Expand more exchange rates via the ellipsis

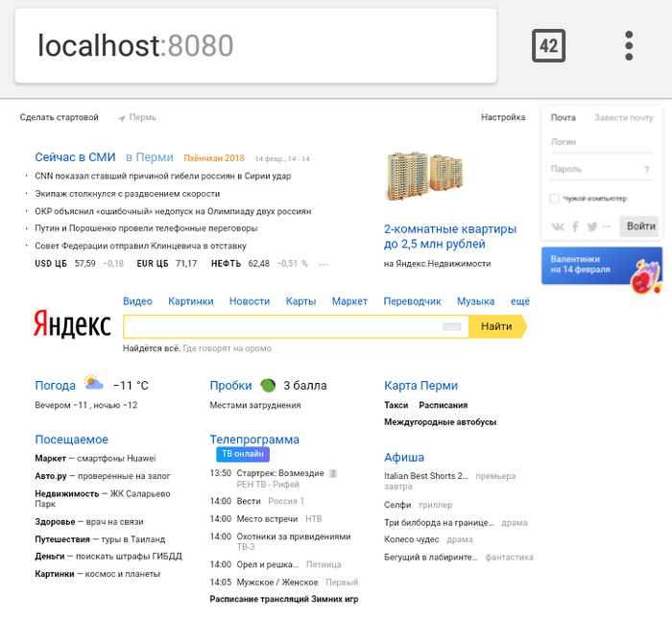[324, 264]
